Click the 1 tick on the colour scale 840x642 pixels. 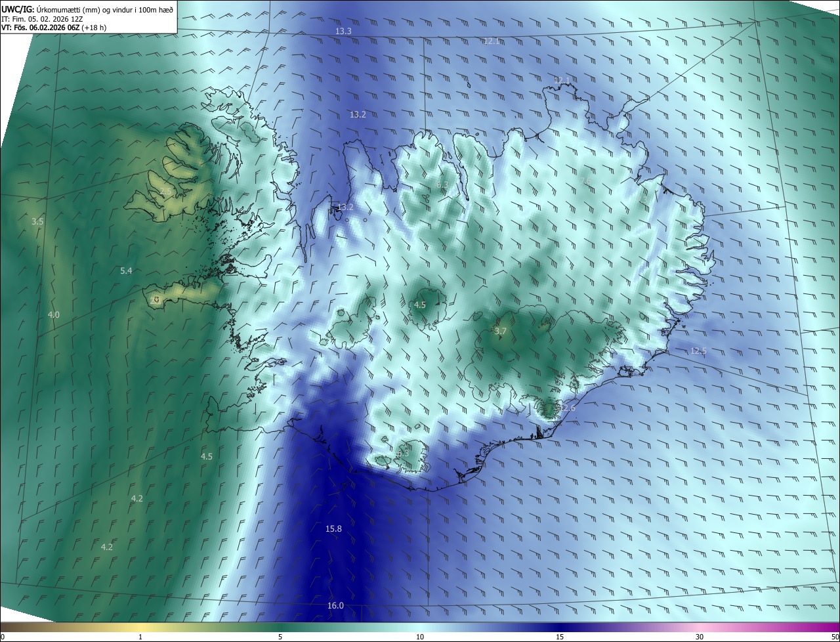pyautogui.click(x=140, y=637)
